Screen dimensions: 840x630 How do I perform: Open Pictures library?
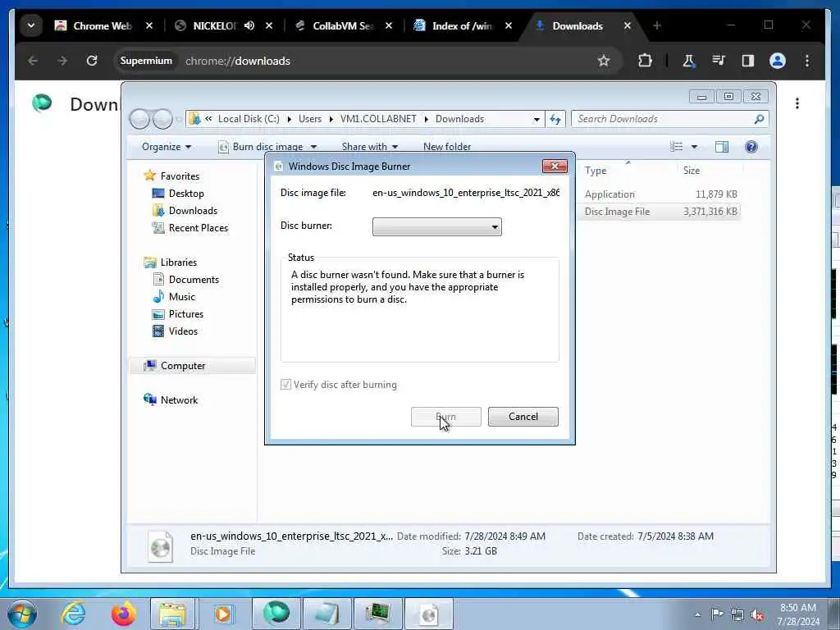(x=186, y=314)
